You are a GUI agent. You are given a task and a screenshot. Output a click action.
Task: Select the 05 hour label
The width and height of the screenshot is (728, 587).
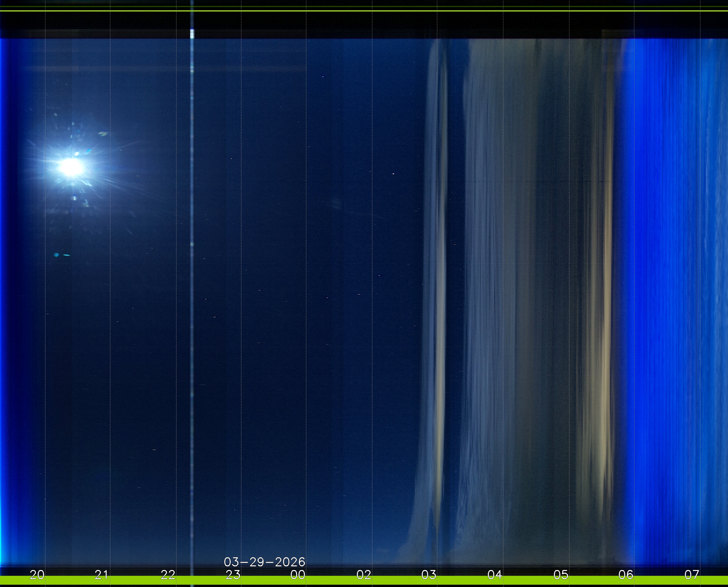pyautogui.click(x=560, y=574)
